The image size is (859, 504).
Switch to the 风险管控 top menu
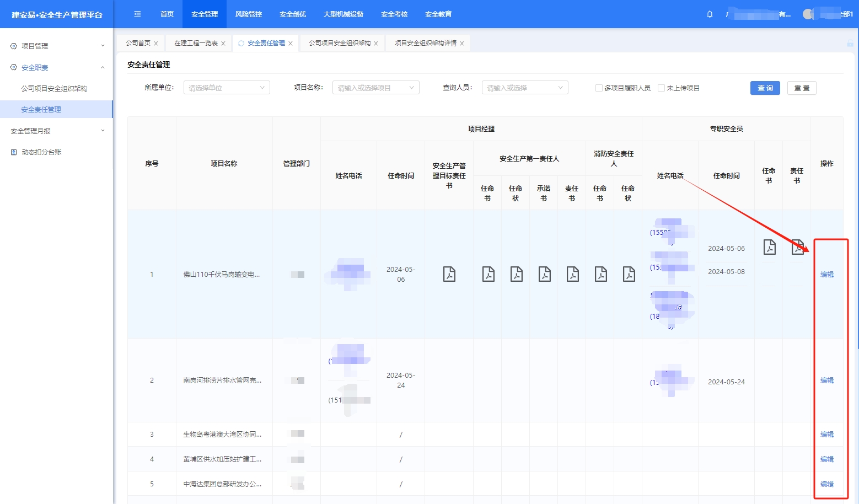tap(249, 14)
